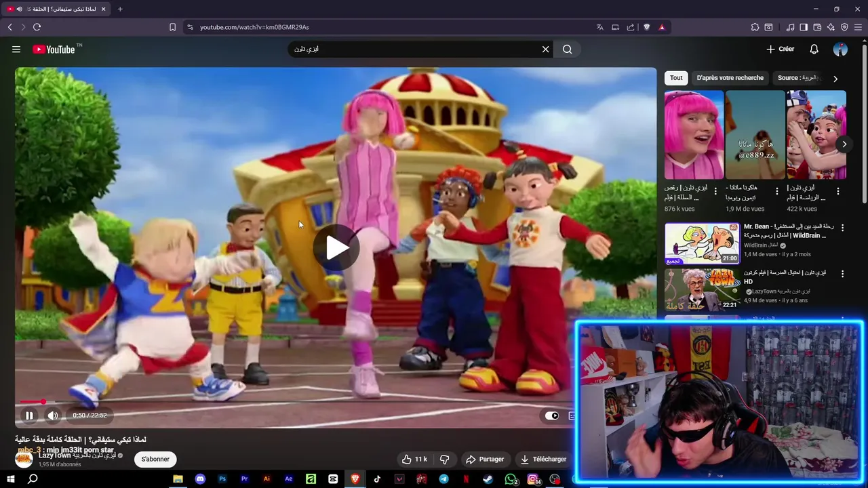Open a new browser tab with plus
The image size is (868, 488).
coord(120,9)
